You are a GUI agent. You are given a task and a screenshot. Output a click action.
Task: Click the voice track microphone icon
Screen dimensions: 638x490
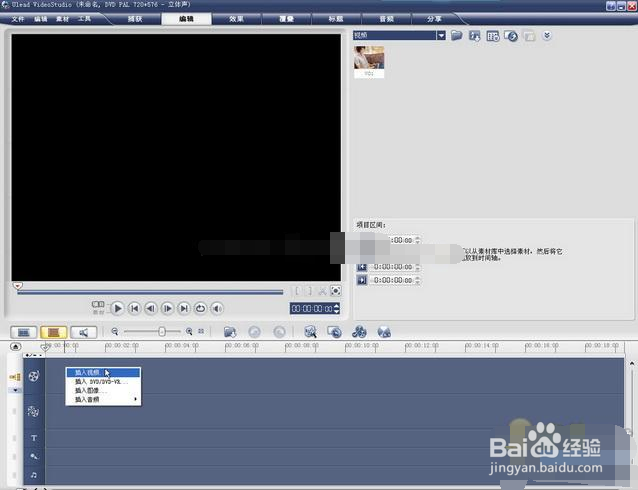(x=34, y=456)
